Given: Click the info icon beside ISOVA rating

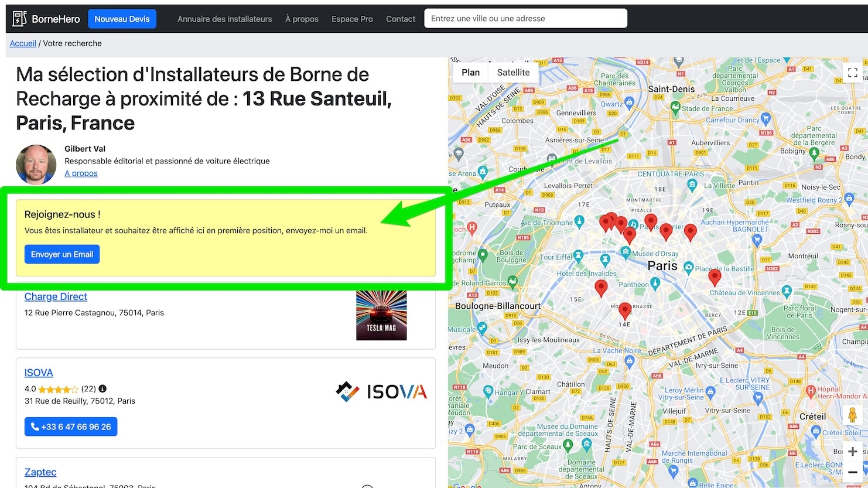Looking at the screenshot, I should tap(102, 388).
